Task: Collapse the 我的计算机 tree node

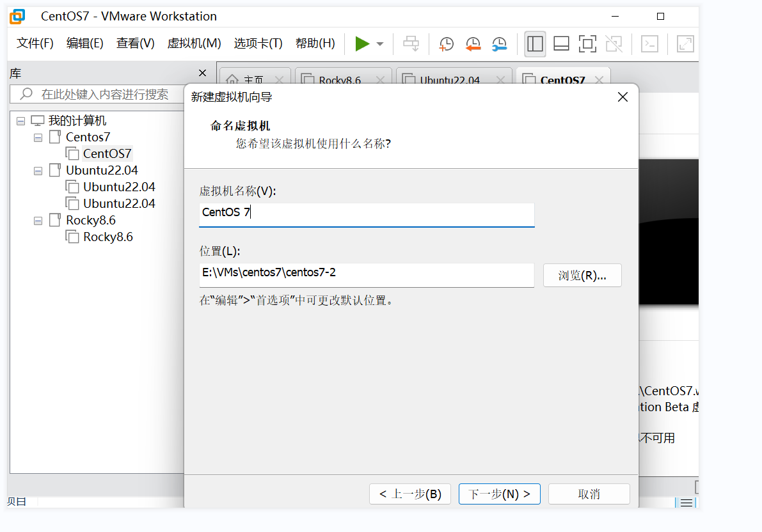Action: pos(20,121)
